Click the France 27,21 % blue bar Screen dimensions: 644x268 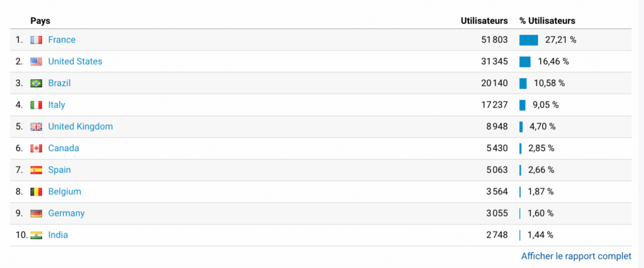tap(528, 40)
